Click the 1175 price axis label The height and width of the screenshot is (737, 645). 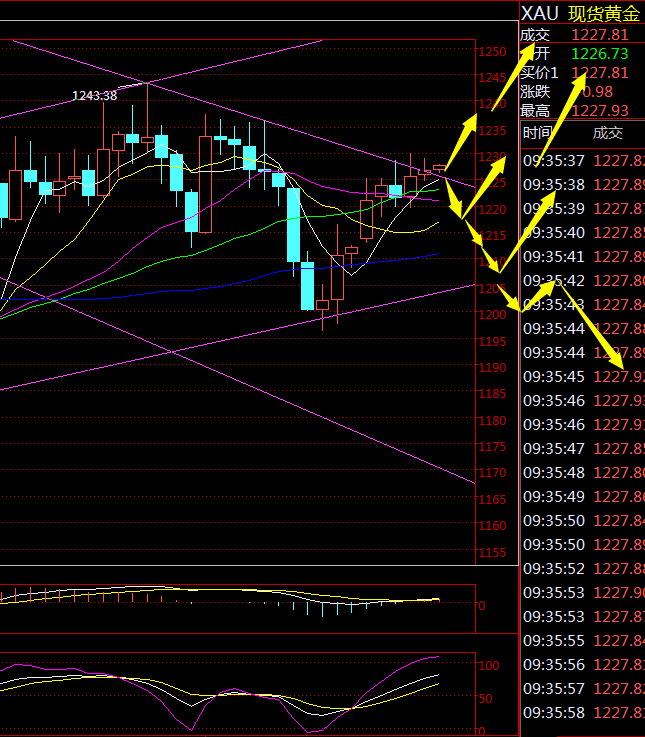click(492, 447)
